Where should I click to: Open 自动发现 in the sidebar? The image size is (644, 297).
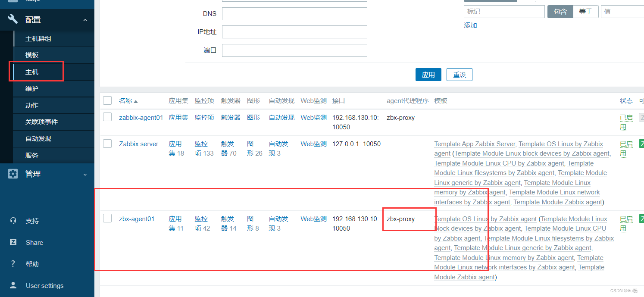pyautogui.click(x=54, y=138)
